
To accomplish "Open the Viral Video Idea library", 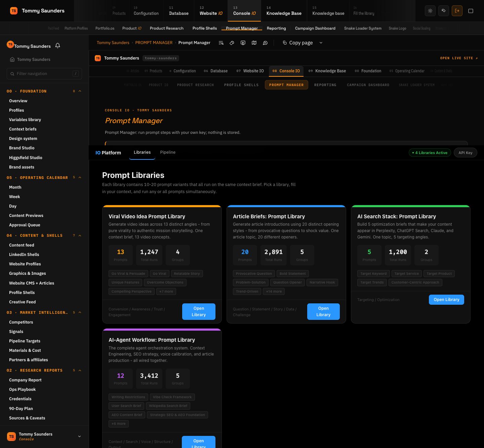I will pyautogui.click(x=199, y=311).
